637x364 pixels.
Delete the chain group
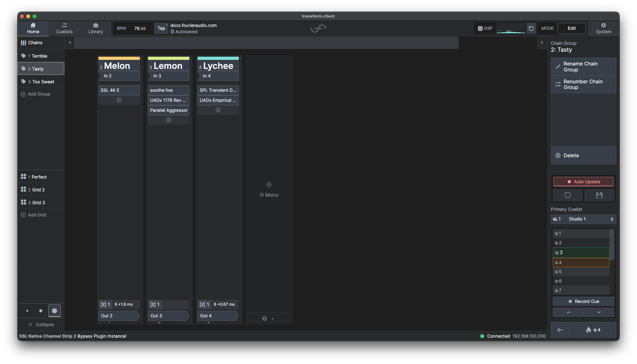[x=583, y=156]
